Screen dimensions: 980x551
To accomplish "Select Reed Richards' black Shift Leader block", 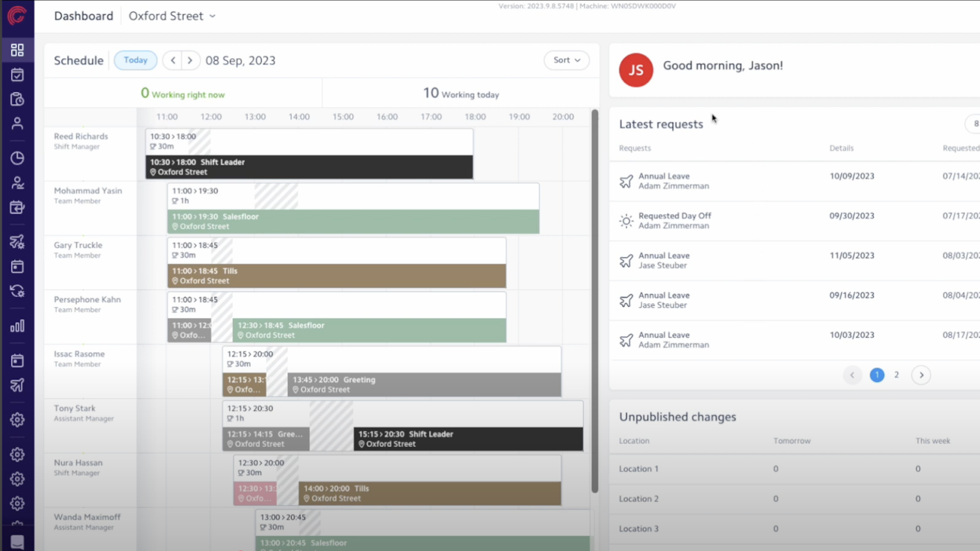I will pyautogui.click(x=309, y=167).
